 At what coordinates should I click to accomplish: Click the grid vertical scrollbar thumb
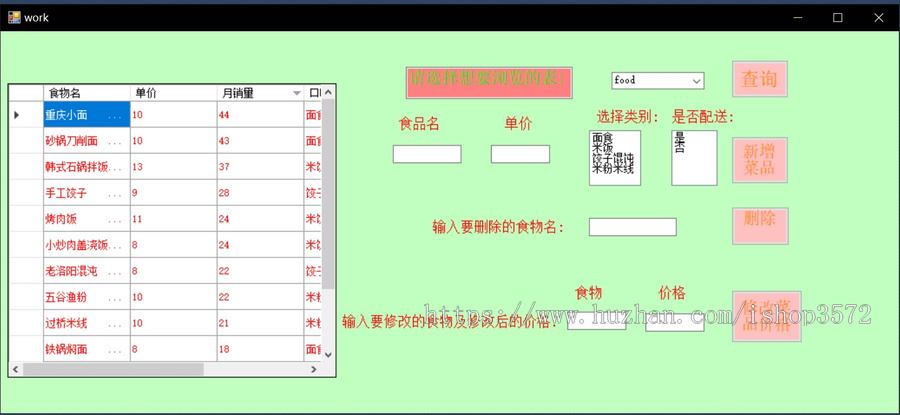[x=328, y=194]
